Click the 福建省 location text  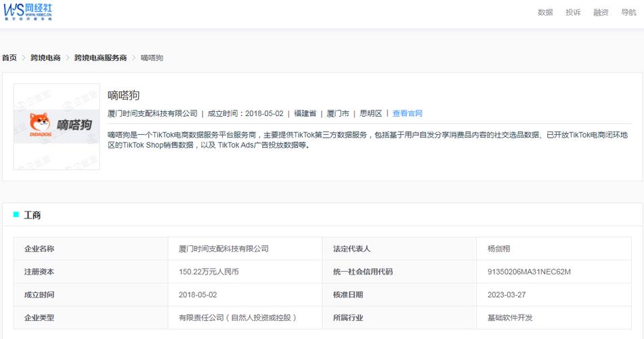tap(305, 113)
